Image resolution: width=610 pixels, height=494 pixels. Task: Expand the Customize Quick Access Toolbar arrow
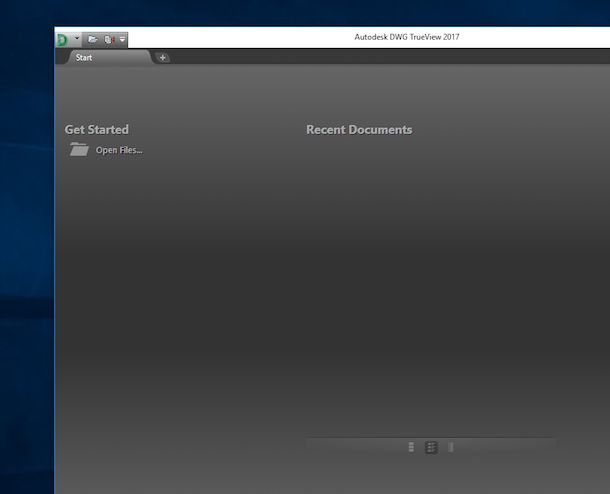122,39
